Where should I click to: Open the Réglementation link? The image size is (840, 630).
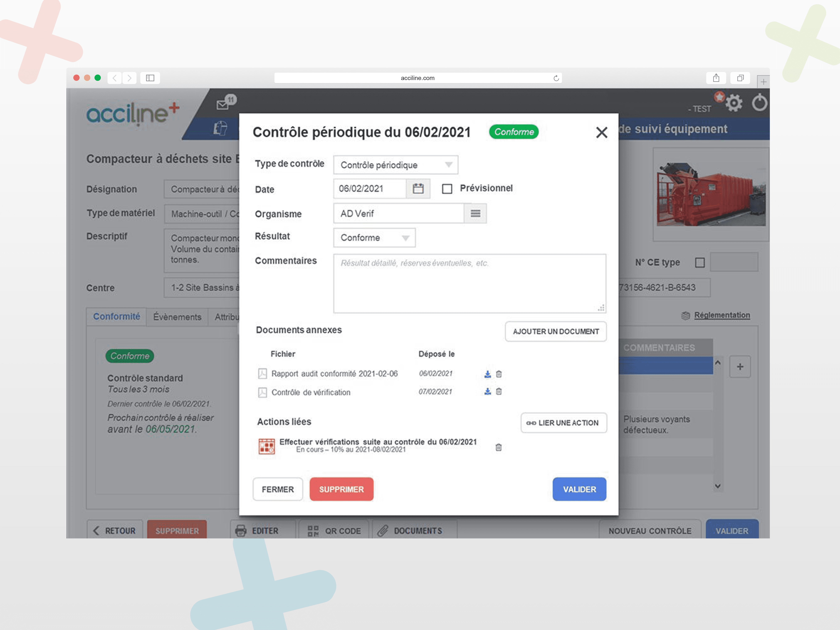(722, 315)
